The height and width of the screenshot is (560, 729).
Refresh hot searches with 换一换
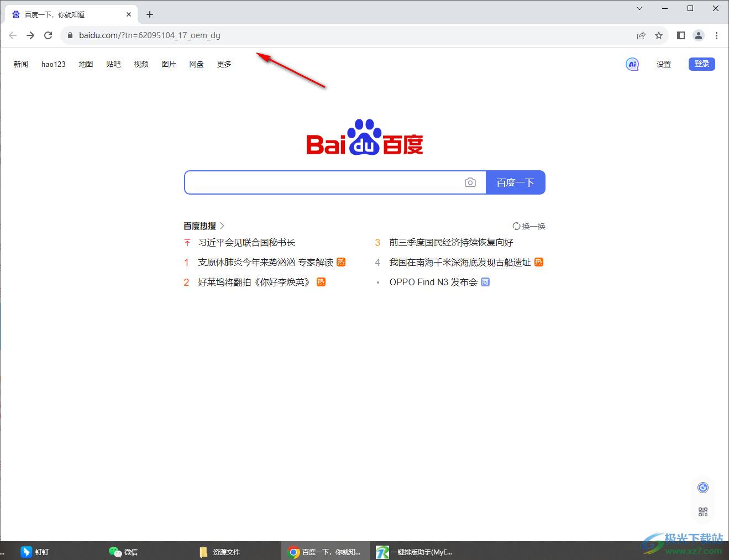pyautogui.click(x=529, y=226)
